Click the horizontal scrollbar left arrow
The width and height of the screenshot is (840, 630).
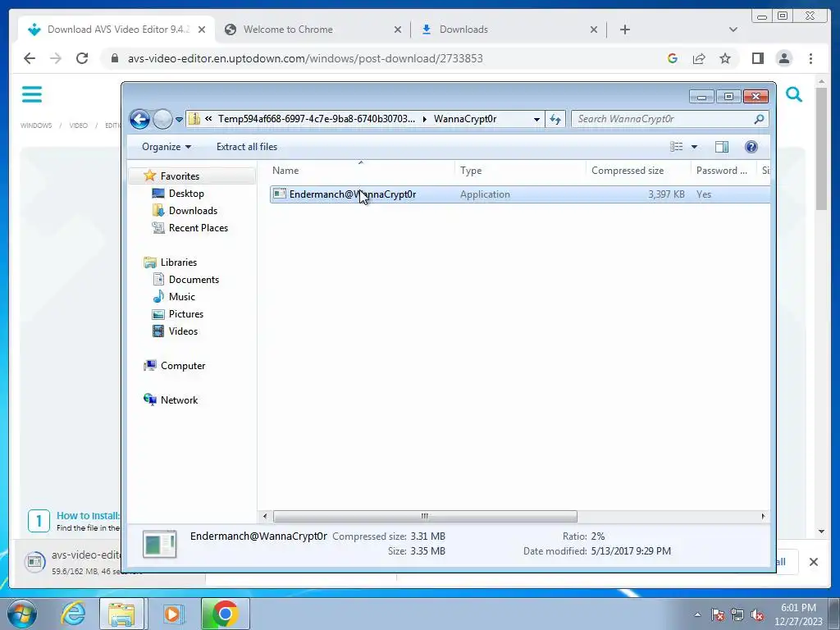[265, 517]
